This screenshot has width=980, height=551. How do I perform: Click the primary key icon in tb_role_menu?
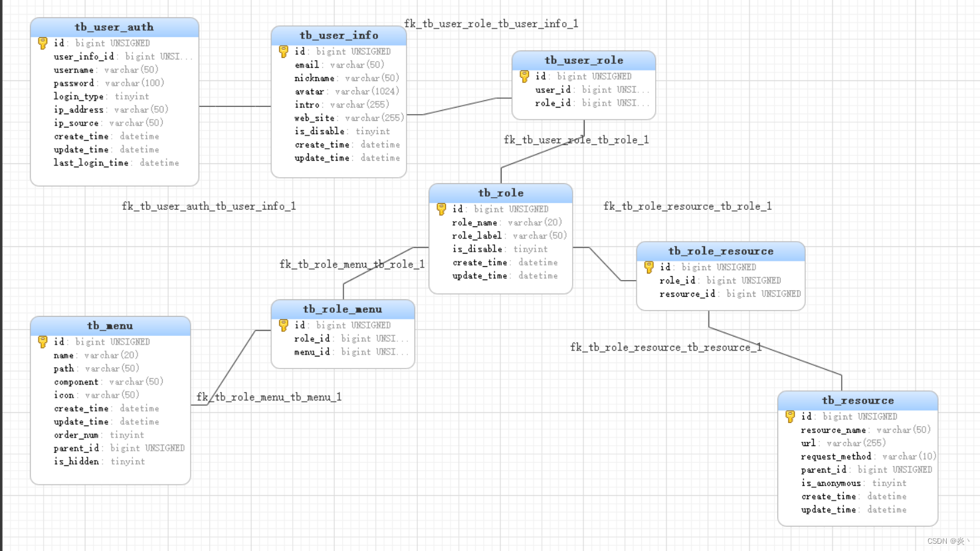coord(284,325)
